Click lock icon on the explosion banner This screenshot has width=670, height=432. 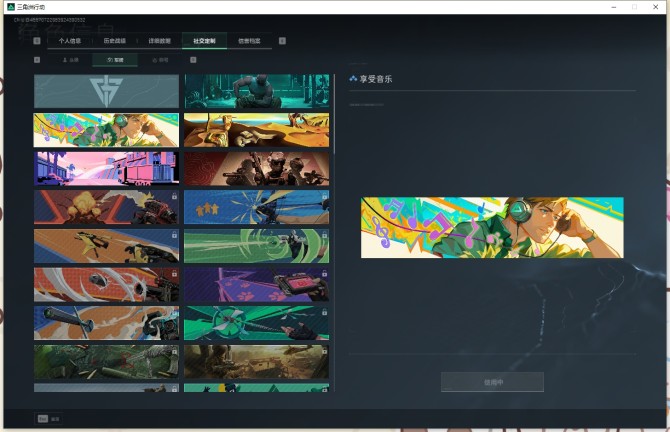[x=174, y=196]
